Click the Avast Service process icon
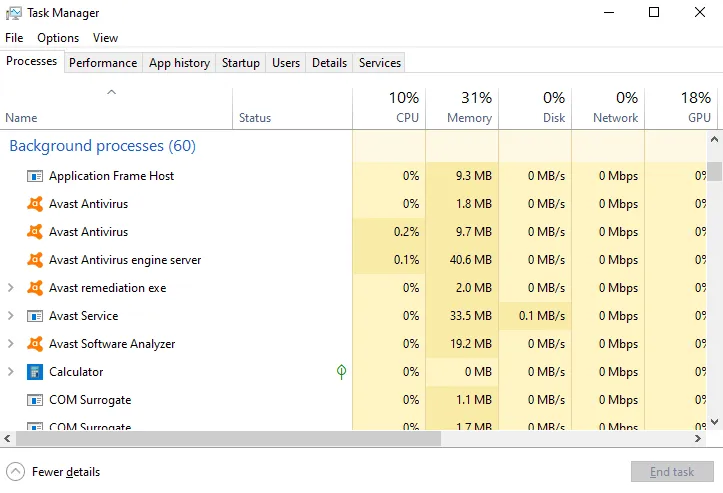The width and height of the screenshot is (723, 493). 35,316
